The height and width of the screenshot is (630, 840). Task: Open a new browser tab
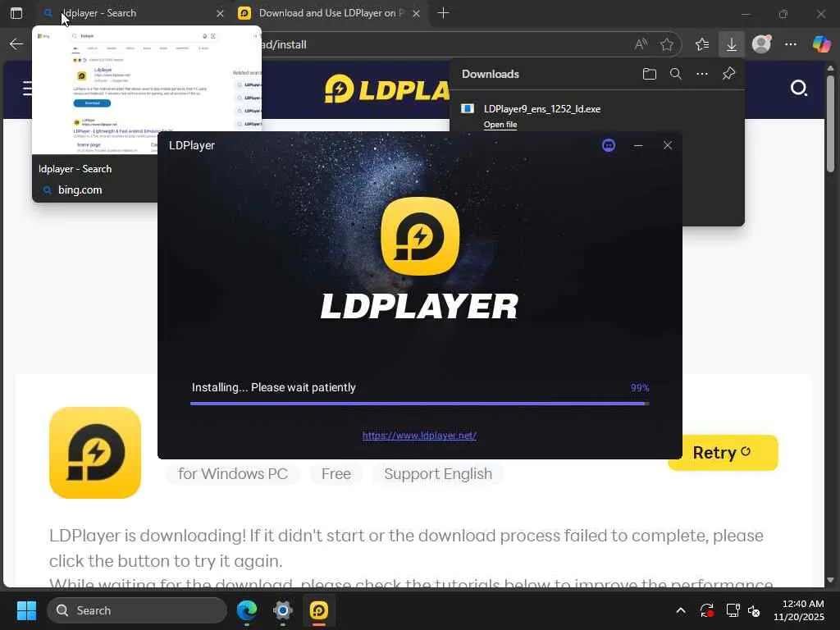coord(443,13)
